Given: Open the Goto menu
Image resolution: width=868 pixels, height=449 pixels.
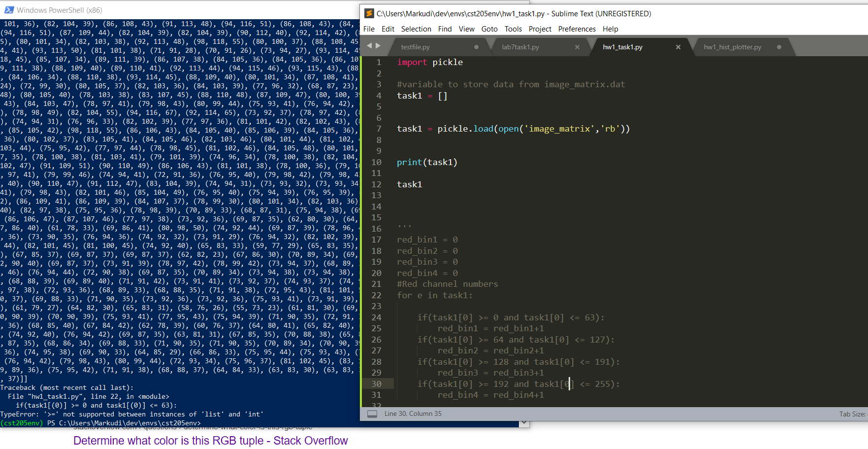Looking at the screenshot, I should [489, 29].
